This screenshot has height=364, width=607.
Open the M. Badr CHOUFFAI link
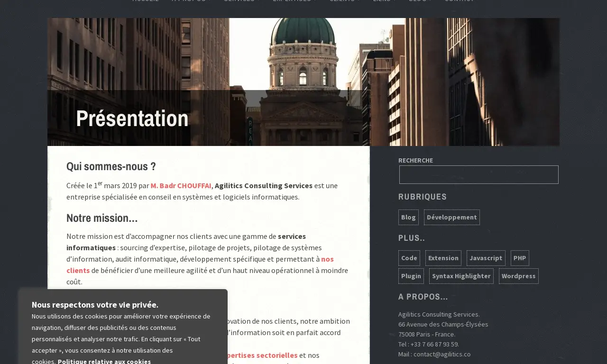point(181,185)
